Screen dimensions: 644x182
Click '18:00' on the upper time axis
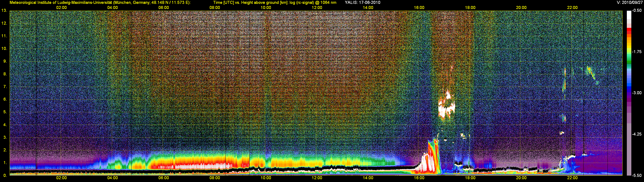(470, 7)
